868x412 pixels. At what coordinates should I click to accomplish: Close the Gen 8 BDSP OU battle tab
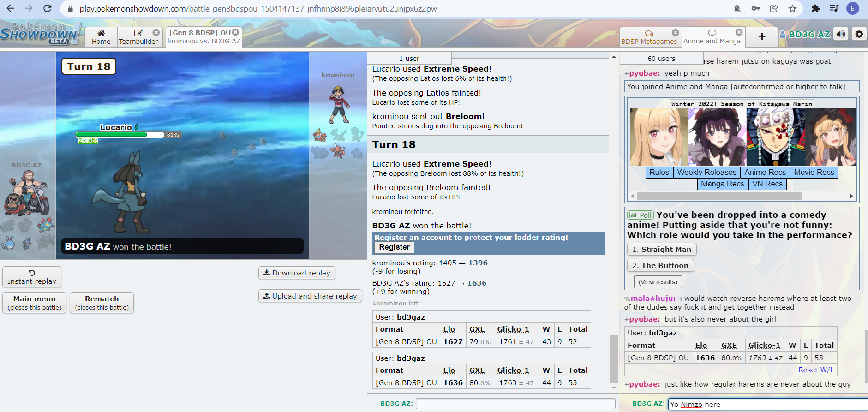[x=236, y=32]
